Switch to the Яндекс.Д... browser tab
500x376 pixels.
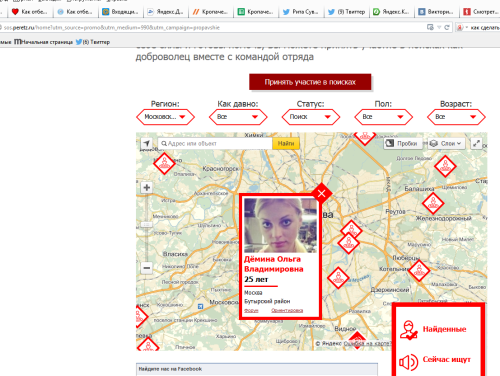[166, 12]
